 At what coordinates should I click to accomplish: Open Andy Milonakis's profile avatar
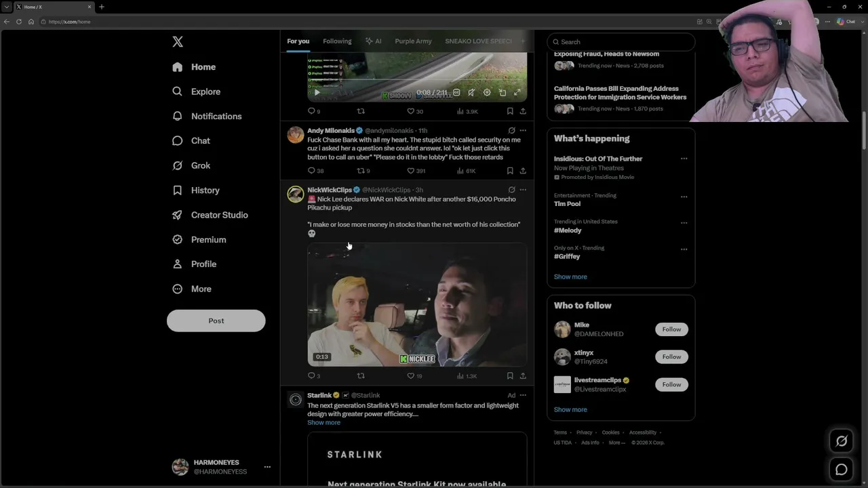pos(296,134)
